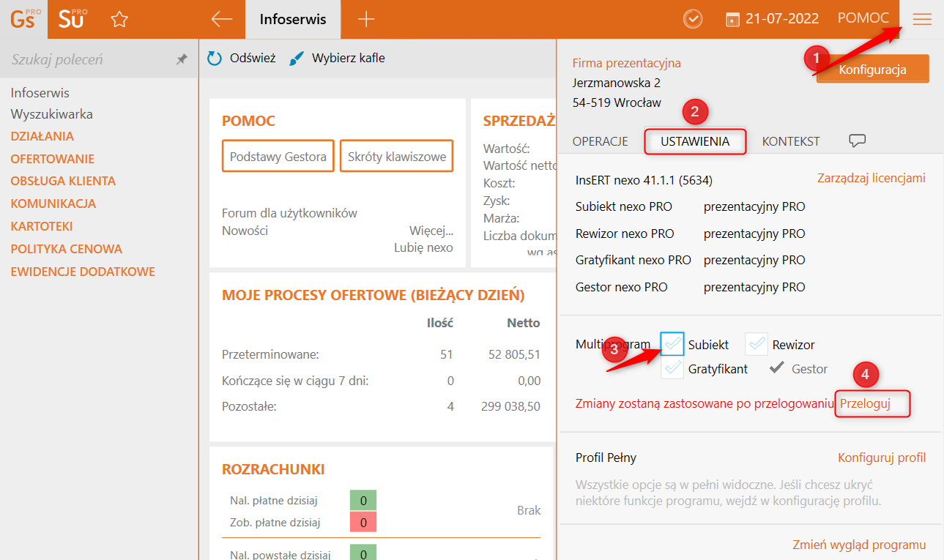This screenshot has width=944, height=560.
Task: Expand the KOMUNIKACJA menu section
Action: pos(53,204)
